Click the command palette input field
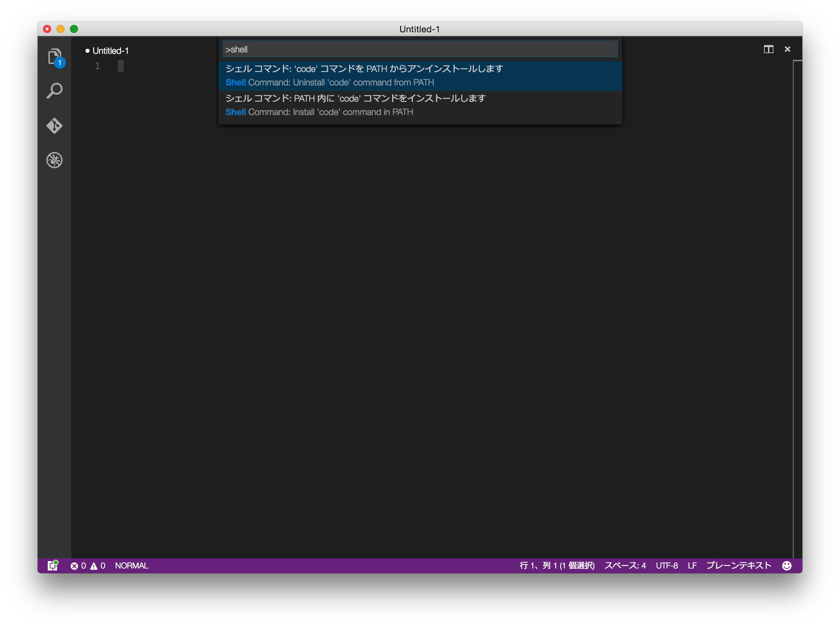This screenshot has height=627, width=840. [x=419, y=49]
